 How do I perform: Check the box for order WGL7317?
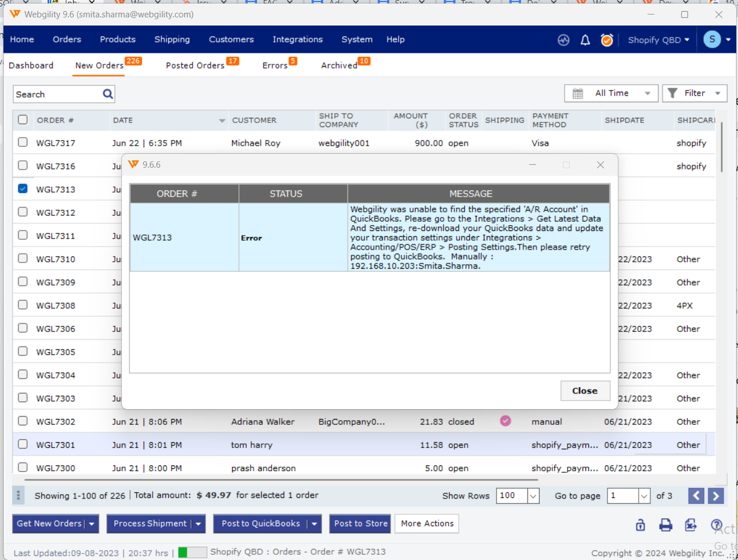click(x=23, y=142)
